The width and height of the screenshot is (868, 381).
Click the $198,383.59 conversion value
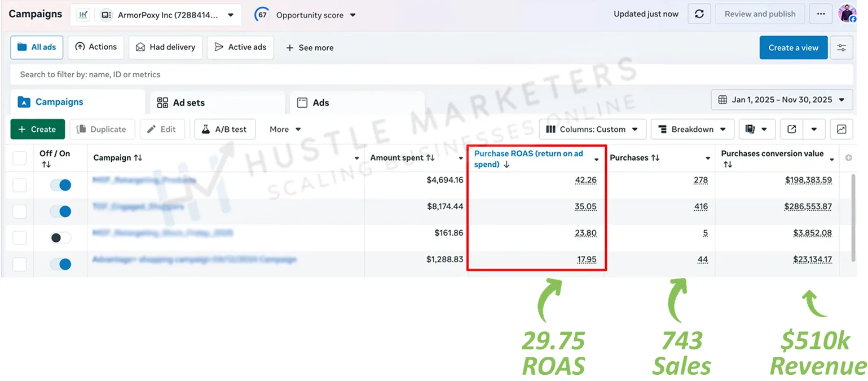809,180
